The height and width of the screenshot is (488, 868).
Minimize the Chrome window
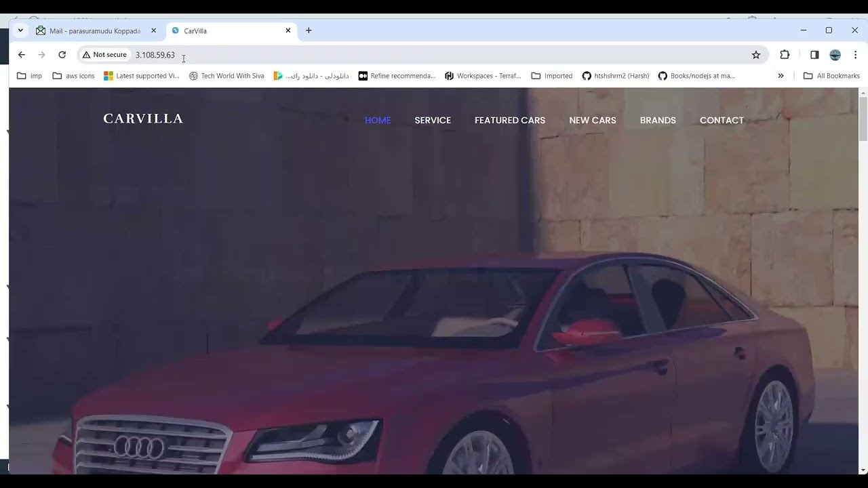tap(803, 30)
